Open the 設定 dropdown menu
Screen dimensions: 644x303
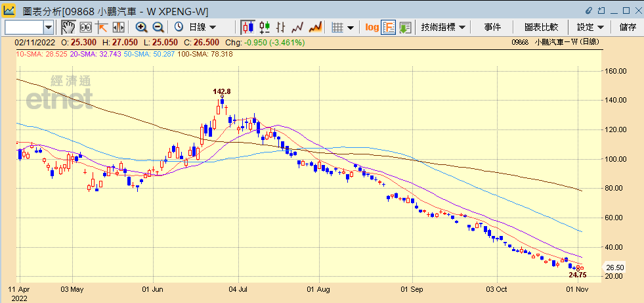590,28
